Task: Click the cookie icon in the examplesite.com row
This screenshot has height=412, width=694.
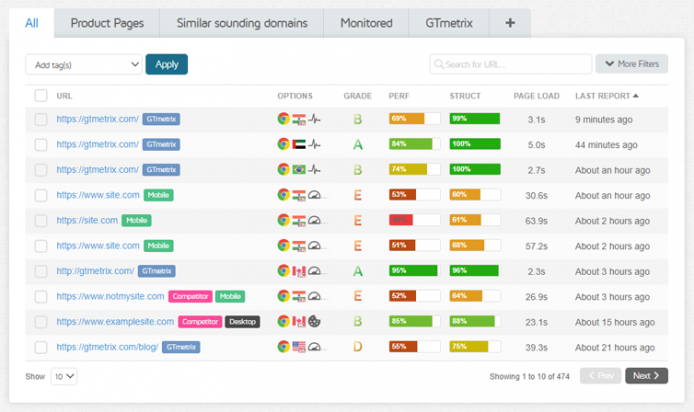Action: pyautogui.click(x=314, y=322)
